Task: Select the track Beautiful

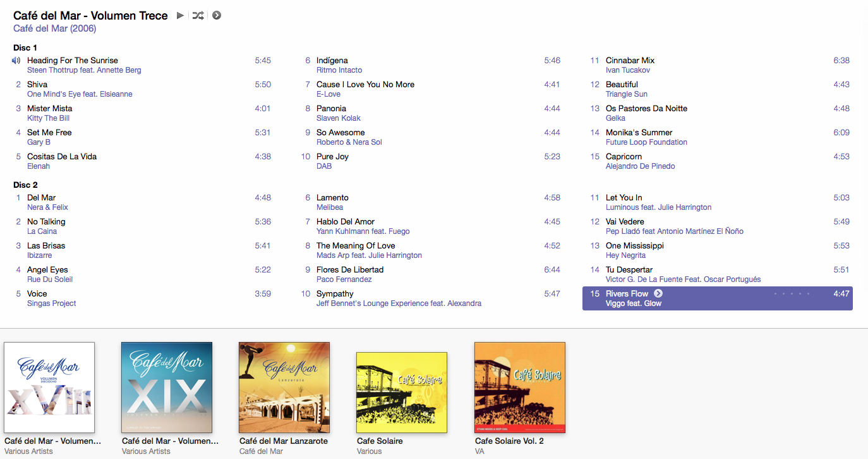Action: point(622,84)
